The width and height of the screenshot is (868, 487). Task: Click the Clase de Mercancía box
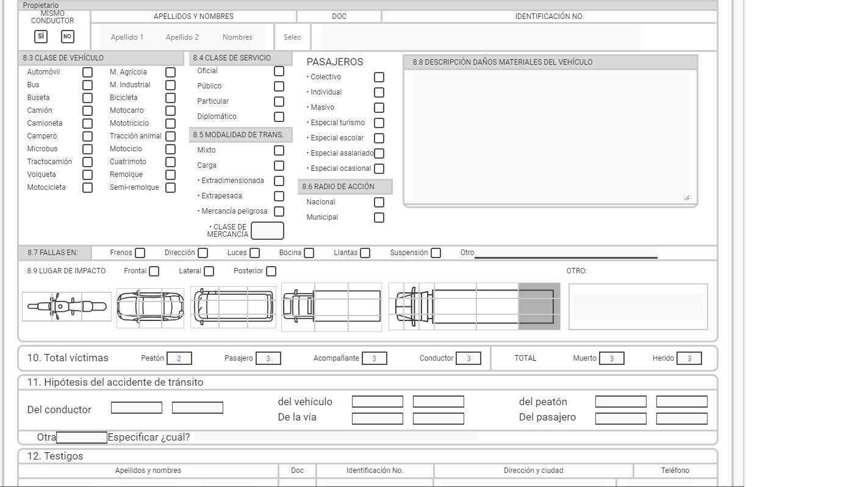[268, 231]
